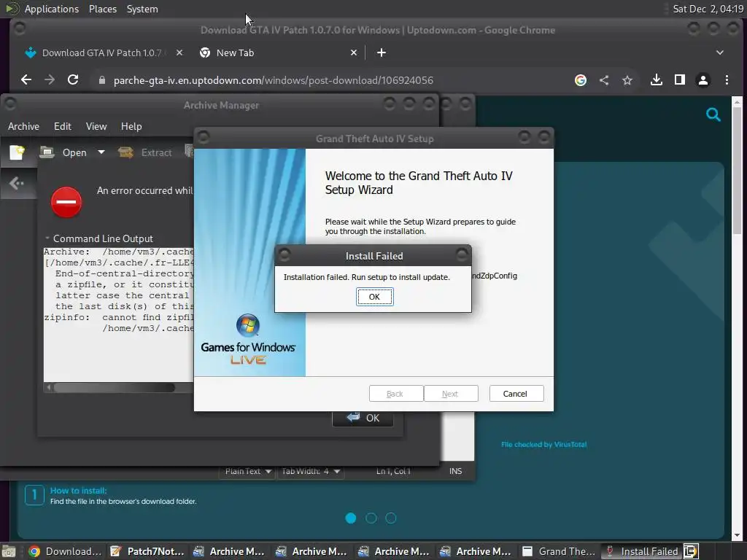The width and height of the screenshot is (747, 560).
Task: Open Chrome profile icon
Action: [703, 80]
